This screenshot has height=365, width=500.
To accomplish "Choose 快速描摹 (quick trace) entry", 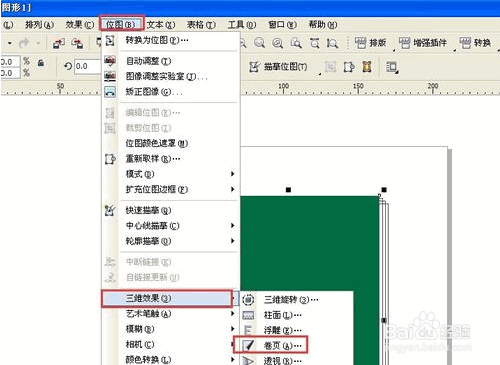I will click(171, 210).
